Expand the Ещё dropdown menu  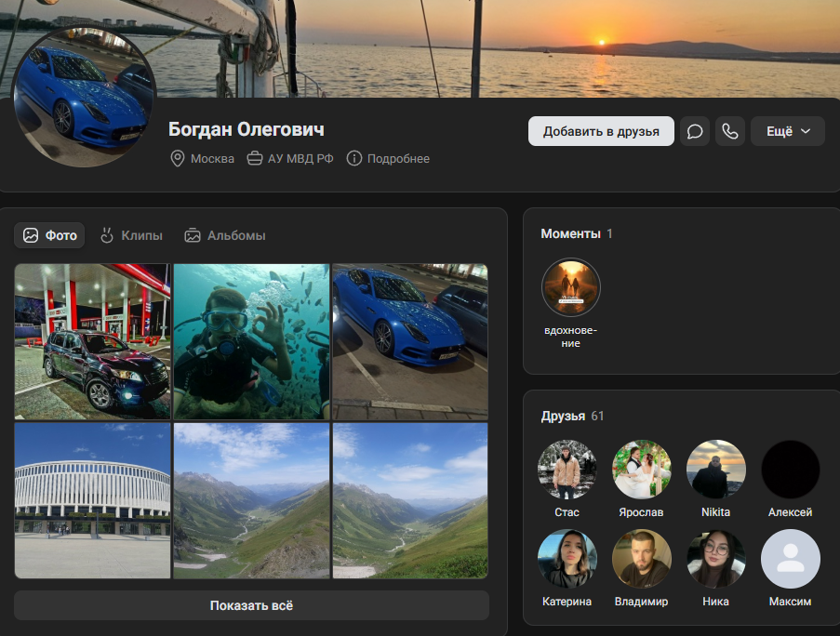coord(788,131)
